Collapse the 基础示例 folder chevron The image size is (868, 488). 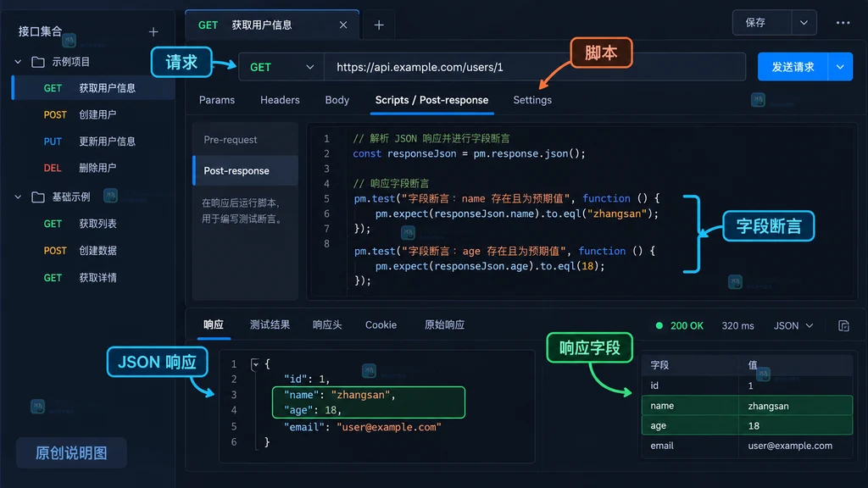18,197
